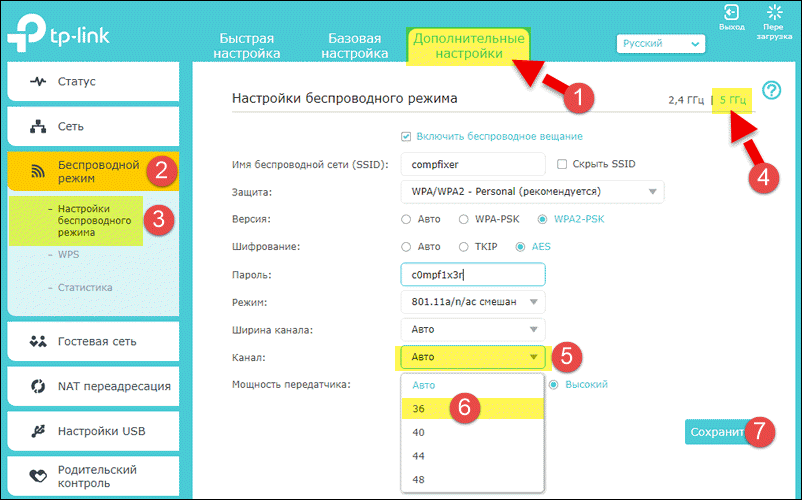Viewport: 802px width, 500px height.
Task: Click the logout (Выход) icon
Action: click(731, 12)
